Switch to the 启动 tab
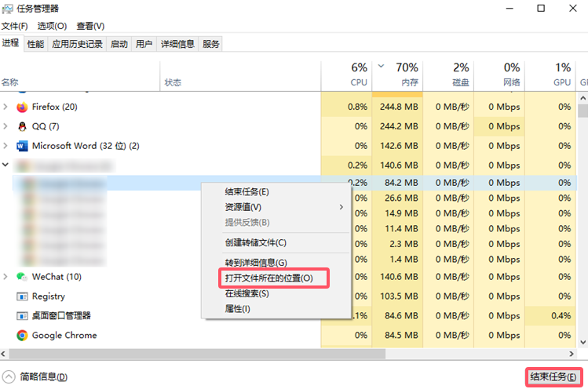This screenshot has height=389, width=588. pos(119,44)
